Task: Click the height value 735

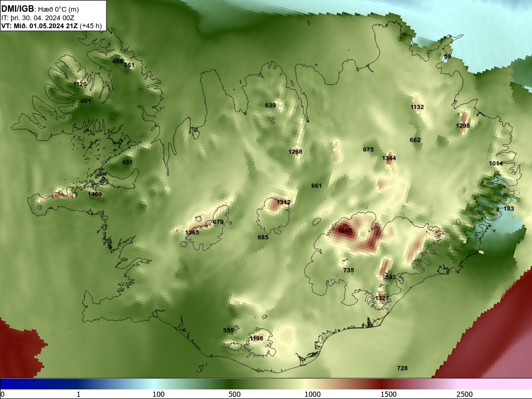Action: click(348, 270)
